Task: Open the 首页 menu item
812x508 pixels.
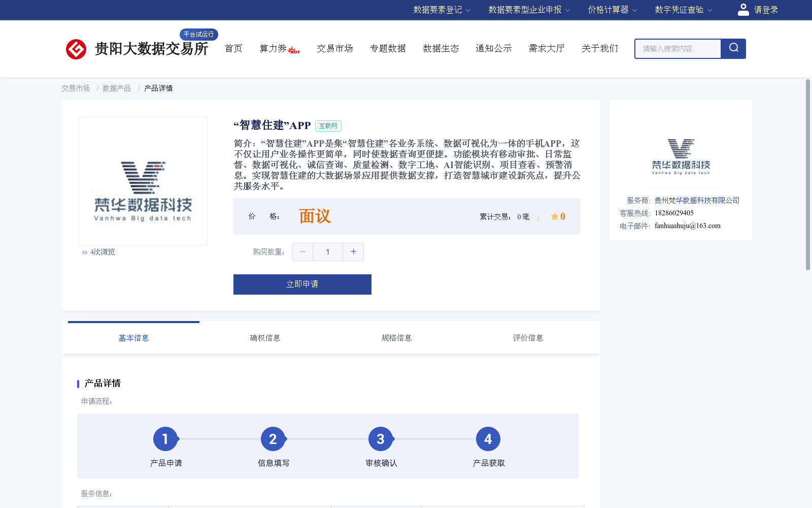Action: click(x=233, y=48)
